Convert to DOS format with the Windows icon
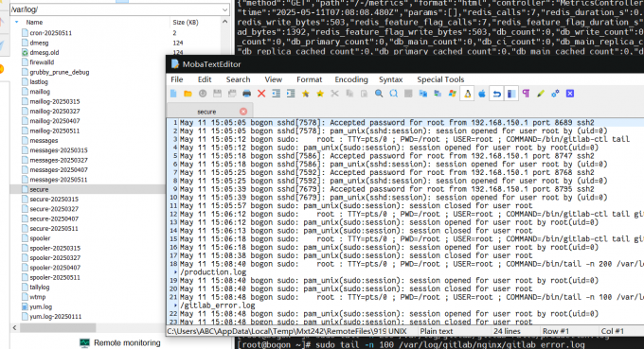 point(452,94)
